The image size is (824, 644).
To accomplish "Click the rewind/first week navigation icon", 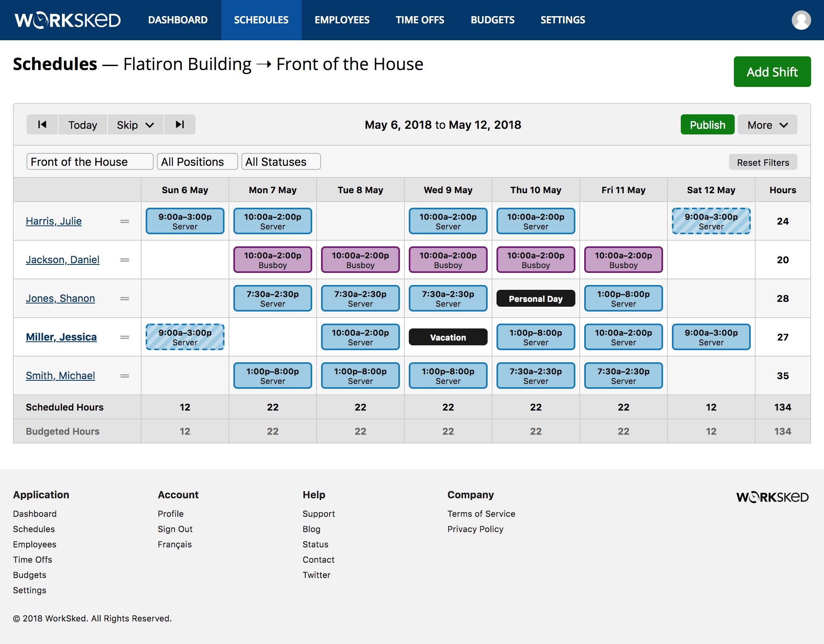I will (x=42, y=124).
